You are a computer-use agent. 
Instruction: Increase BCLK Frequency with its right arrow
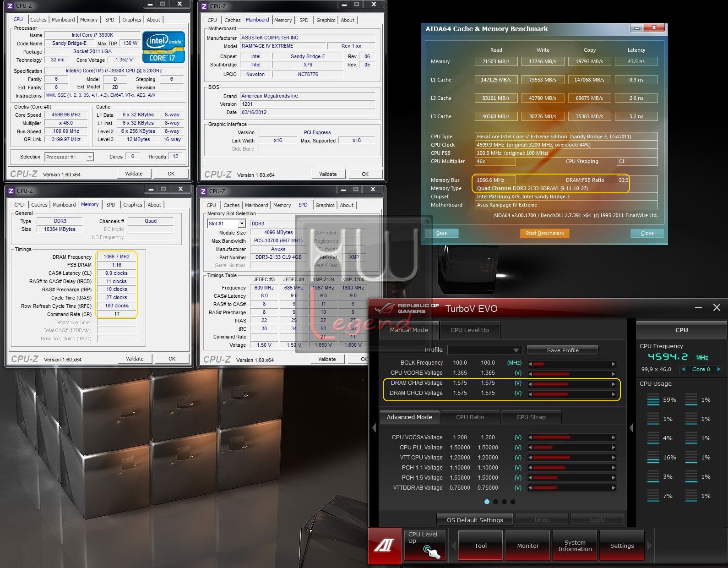click(614, 364)
